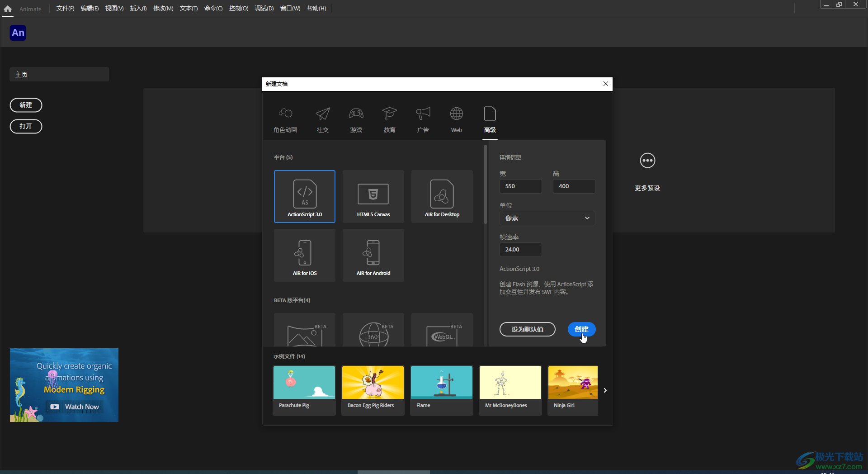Select the 游戏 gamepad category
Image resolution: width=868 pixels, height=474 pixels.
pos(356,114)
